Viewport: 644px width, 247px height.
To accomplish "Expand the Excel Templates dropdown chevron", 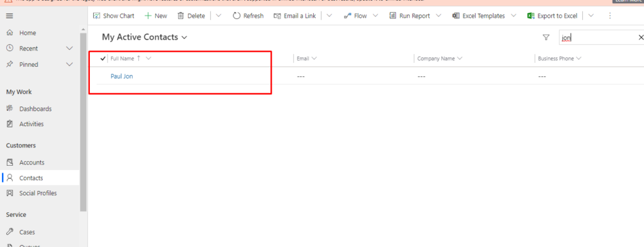I will (513, 16).
